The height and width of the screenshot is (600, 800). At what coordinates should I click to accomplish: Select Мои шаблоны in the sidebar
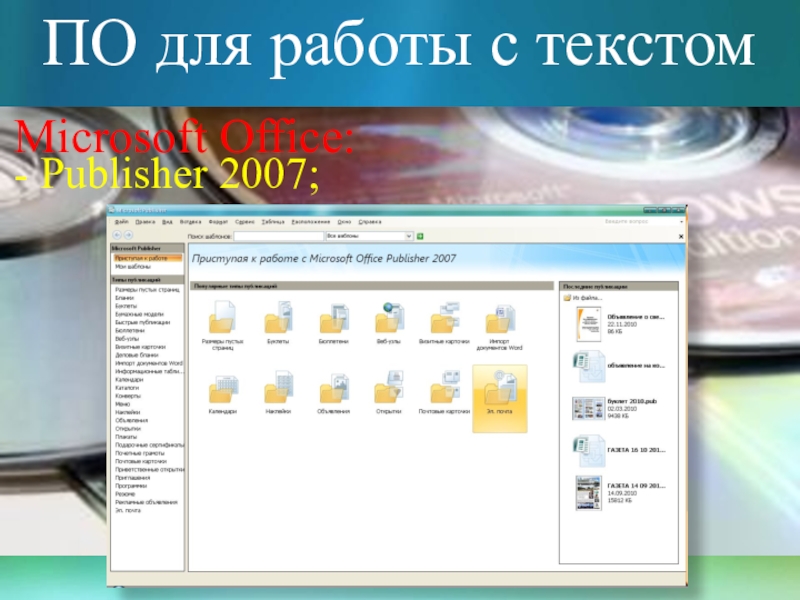tap(132, 267)
